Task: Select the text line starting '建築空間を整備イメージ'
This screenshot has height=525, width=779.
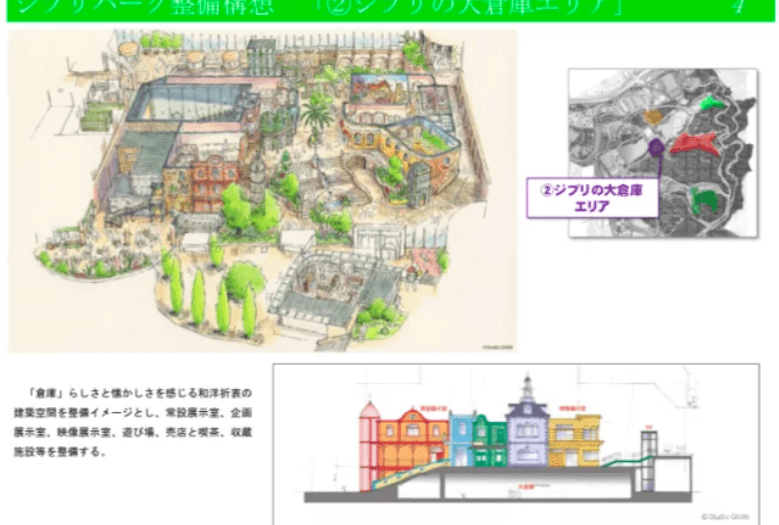Action: pyautogui.click(x=133, y=413)
